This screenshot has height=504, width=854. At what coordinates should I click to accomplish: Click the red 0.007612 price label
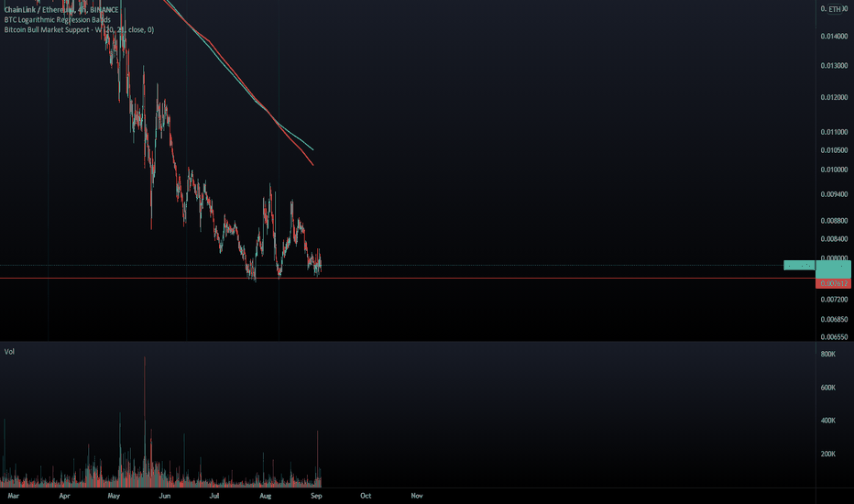coord(833,283)
